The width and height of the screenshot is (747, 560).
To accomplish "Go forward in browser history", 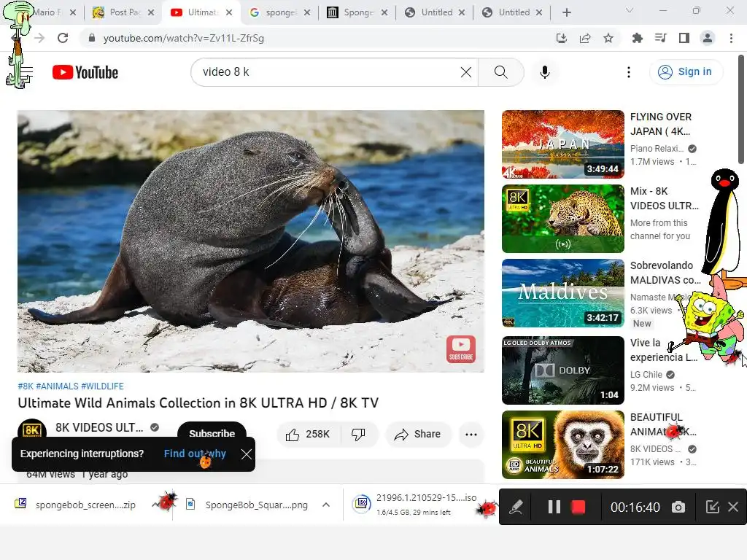I will pos(39,38).
